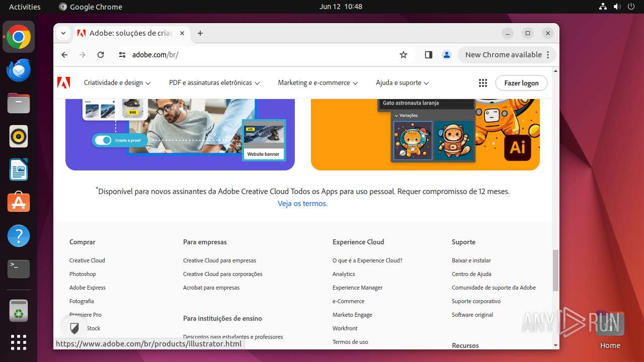
Task: Open Ubuntu Software from the dock
Action: pos(19,203)
